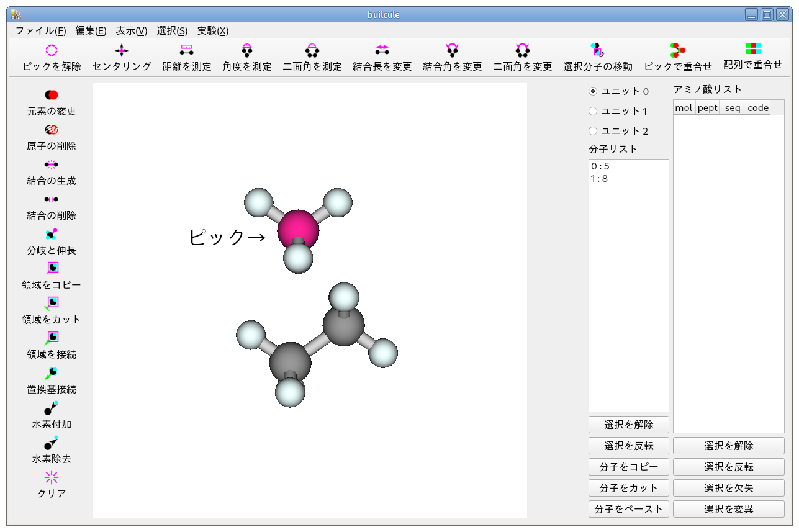The width and height of the screenshot is (799, 532).
Task: Open the 実験(X) menu
Action: click(x=212, y=30)
